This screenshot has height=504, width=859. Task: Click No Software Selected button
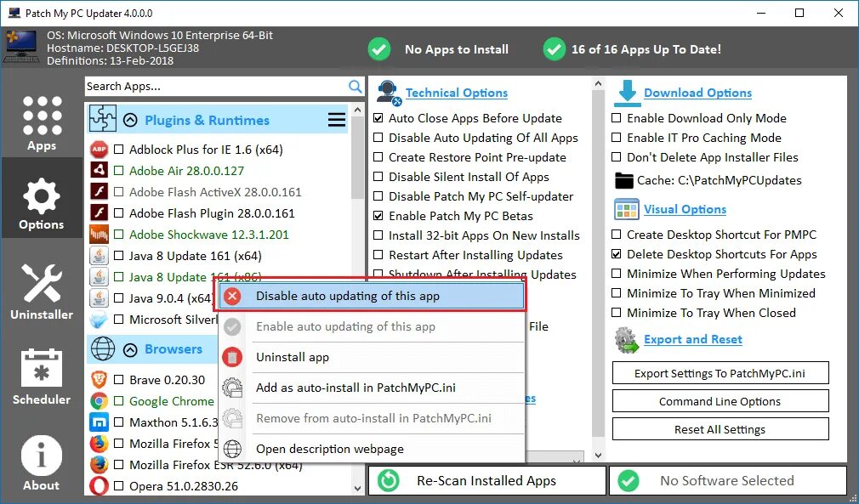pos(727,480)
